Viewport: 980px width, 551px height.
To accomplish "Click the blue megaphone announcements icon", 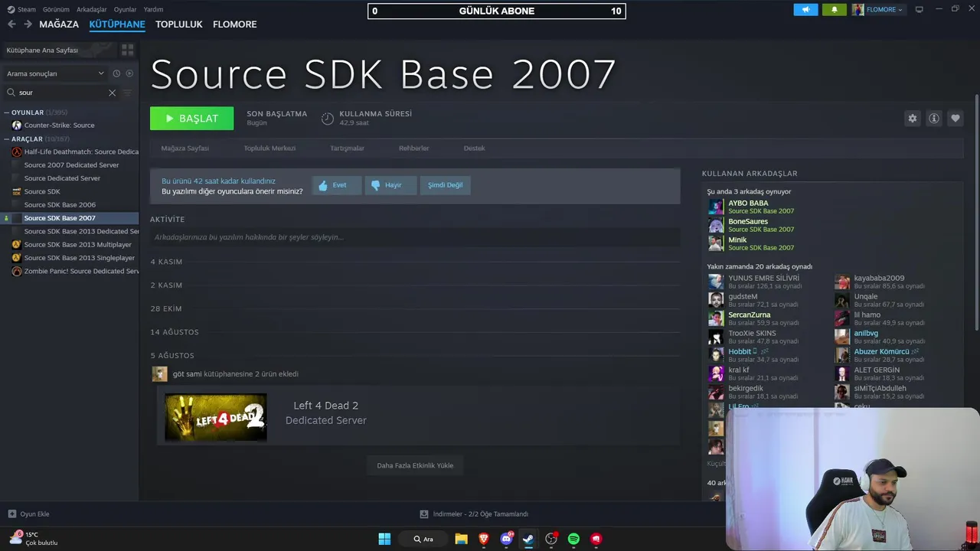I will [805, 9].
